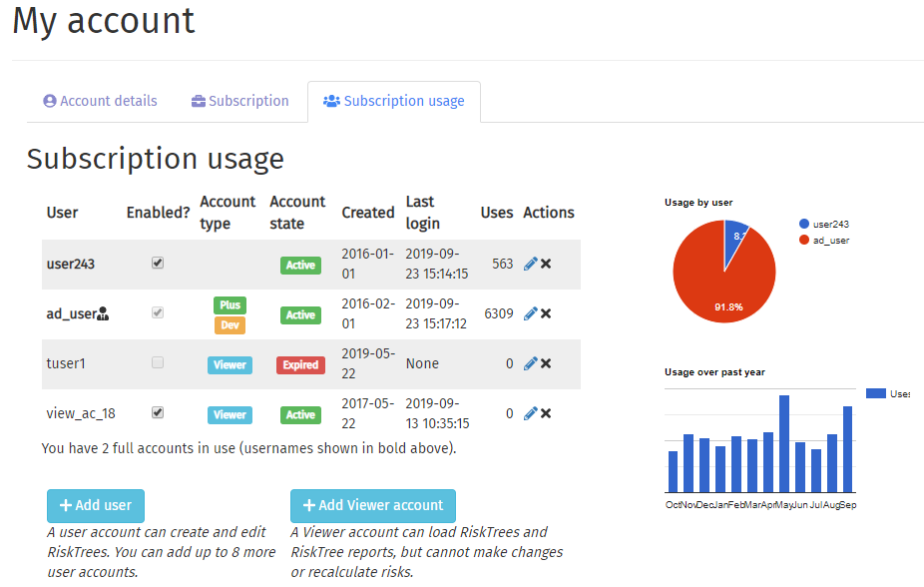Disable view_ac_18 via its Enabled checkbox

(x=158, y=412)
